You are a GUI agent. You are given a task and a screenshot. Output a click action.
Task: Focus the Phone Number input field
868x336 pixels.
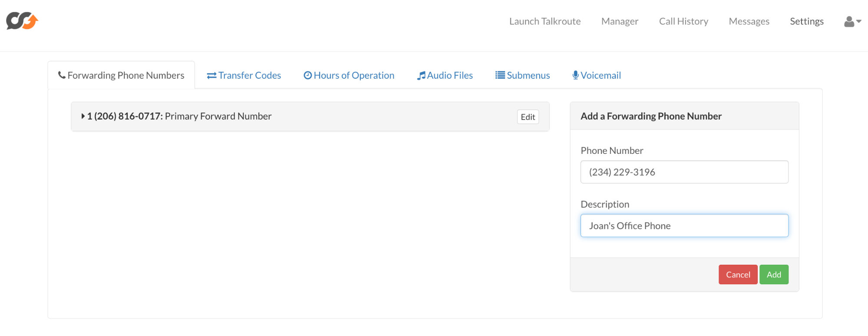(x=684, y=172)
